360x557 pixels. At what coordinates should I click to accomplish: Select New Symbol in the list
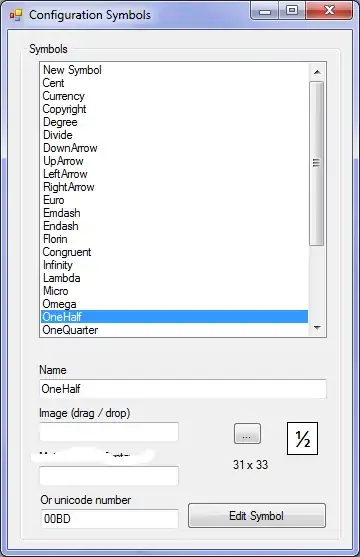tap(174, 70)
